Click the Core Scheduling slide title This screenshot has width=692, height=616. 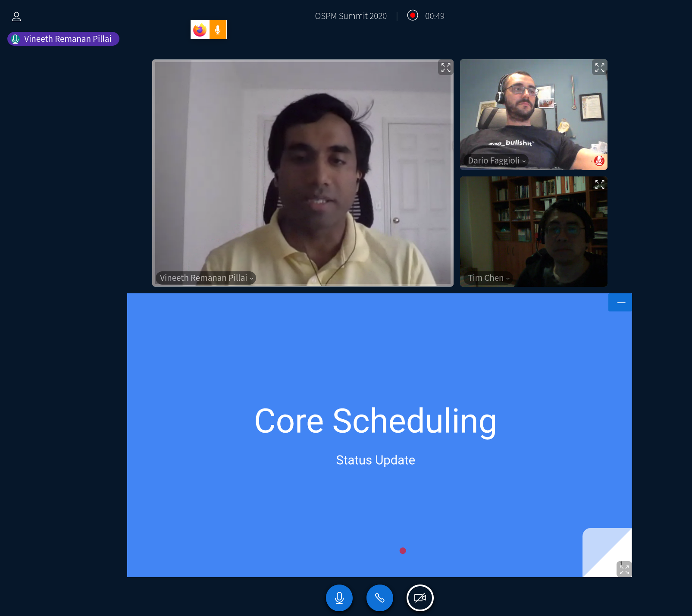[375, 421]
